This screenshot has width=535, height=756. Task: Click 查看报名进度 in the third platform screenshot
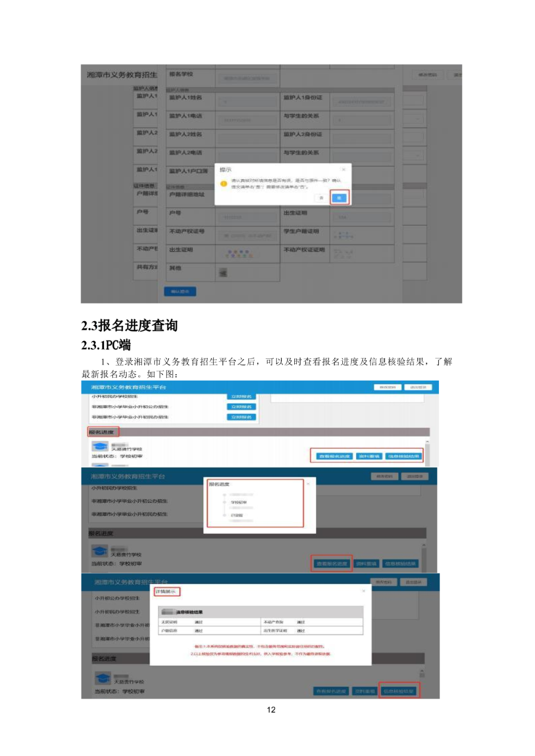coord(331,691)
